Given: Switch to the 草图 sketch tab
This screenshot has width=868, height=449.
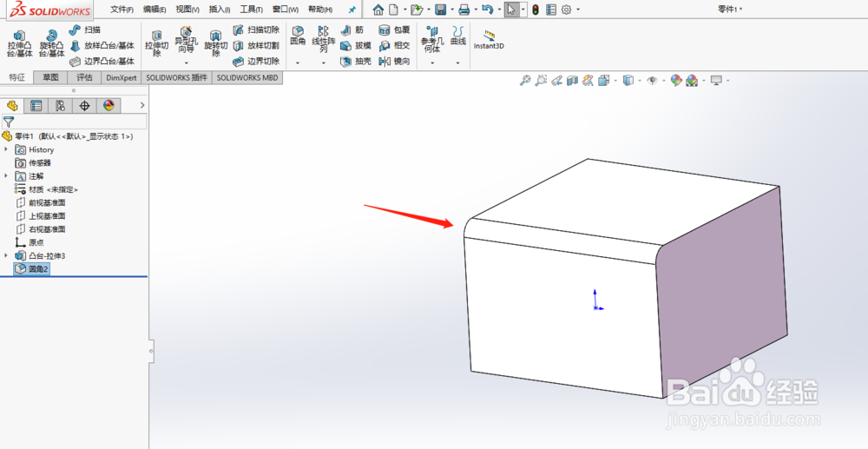Looking at the screenshot, I should [50, 77].
